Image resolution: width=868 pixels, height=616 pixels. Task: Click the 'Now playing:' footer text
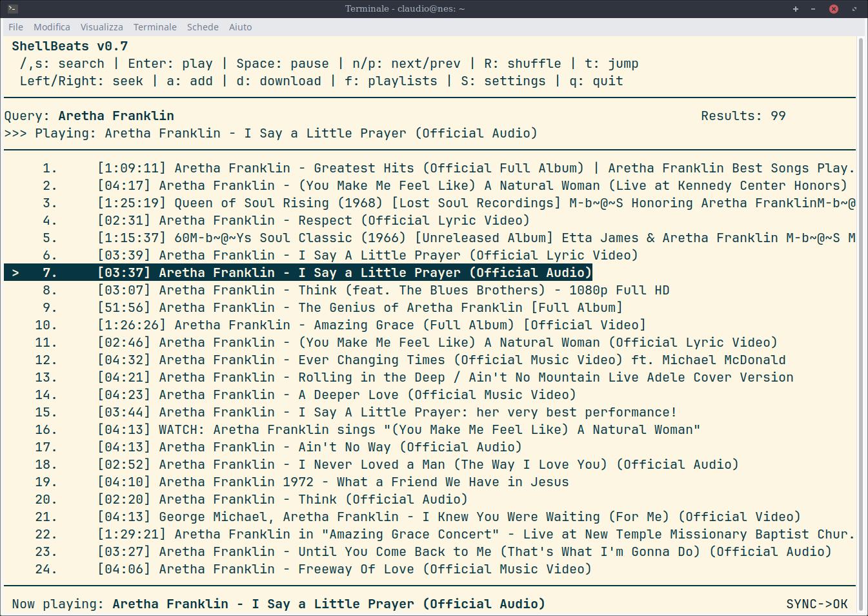(x=279, y=604)
